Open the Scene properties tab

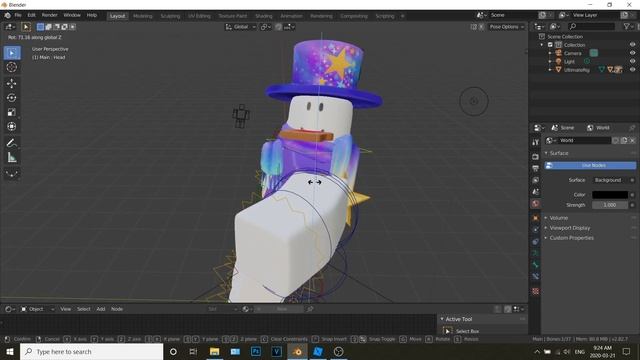coord(536,192)
